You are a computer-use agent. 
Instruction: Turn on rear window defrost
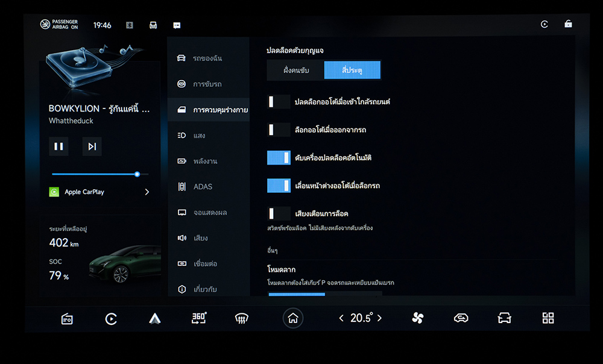pos(242,319)
